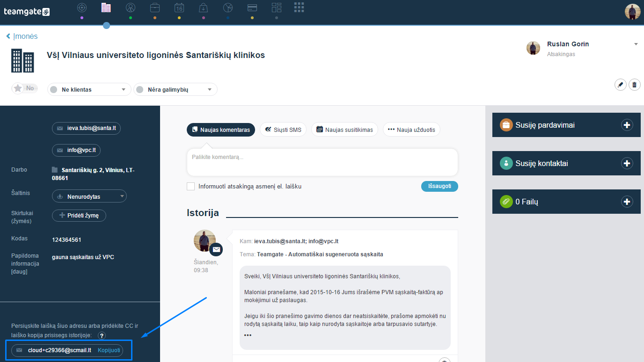This screenshot has width=644, height=362.
Task: Go back via the 'Įmonės' link
Action: pos(22,36)
